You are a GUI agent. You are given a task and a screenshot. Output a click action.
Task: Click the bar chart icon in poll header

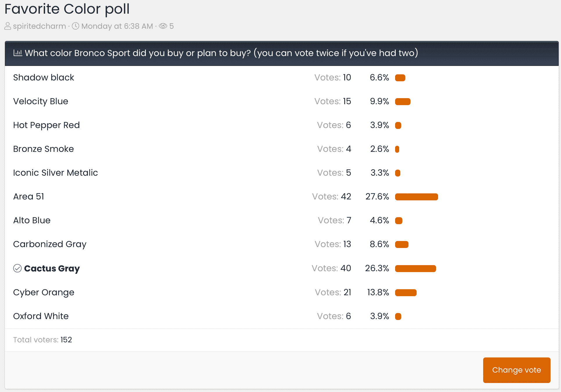click(x=18, y=53)
